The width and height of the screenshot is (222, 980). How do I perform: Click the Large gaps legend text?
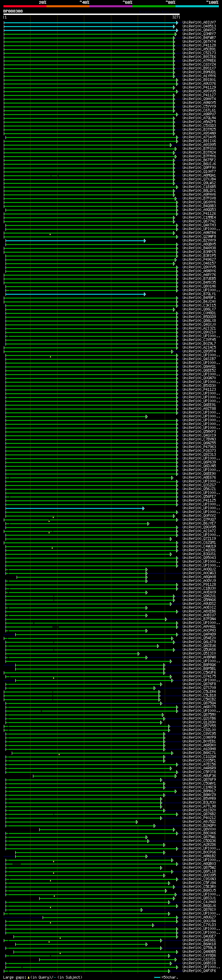tap(43, 977)
